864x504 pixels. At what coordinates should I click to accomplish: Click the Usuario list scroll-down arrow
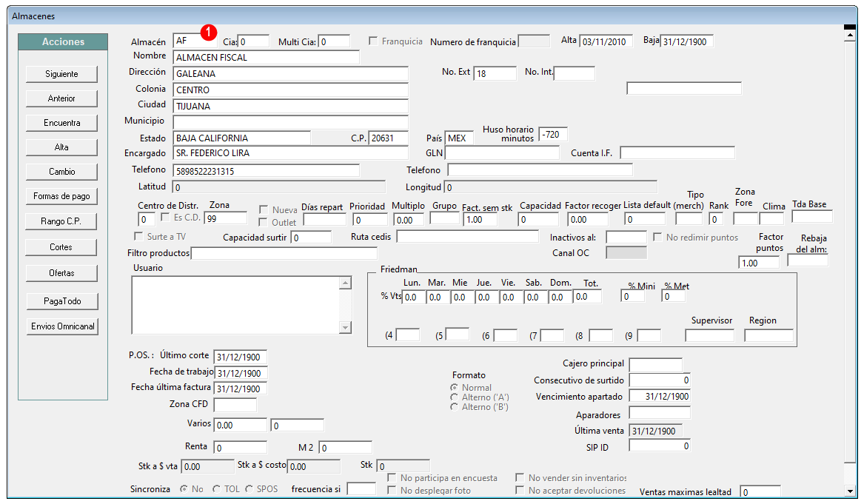(x=346, y=327)
